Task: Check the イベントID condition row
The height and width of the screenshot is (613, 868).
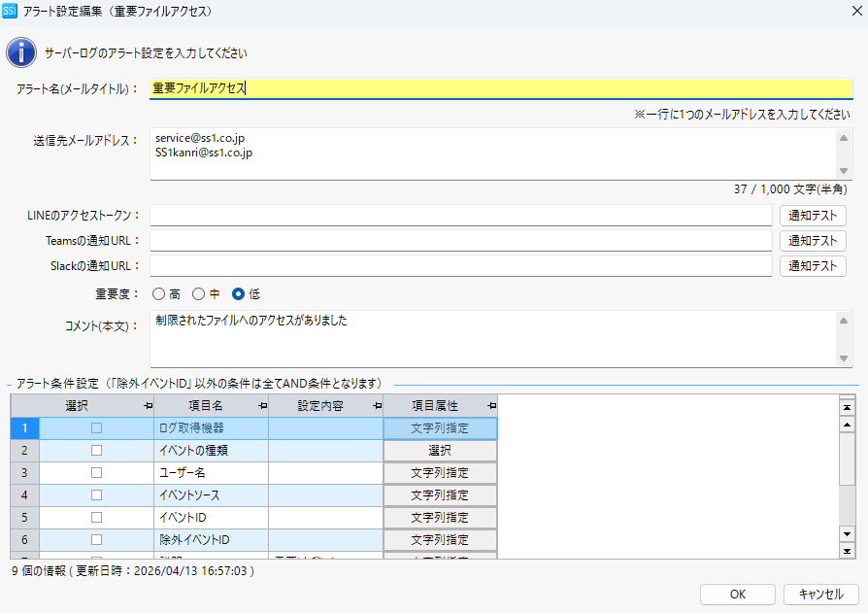Action: (96, 517)
